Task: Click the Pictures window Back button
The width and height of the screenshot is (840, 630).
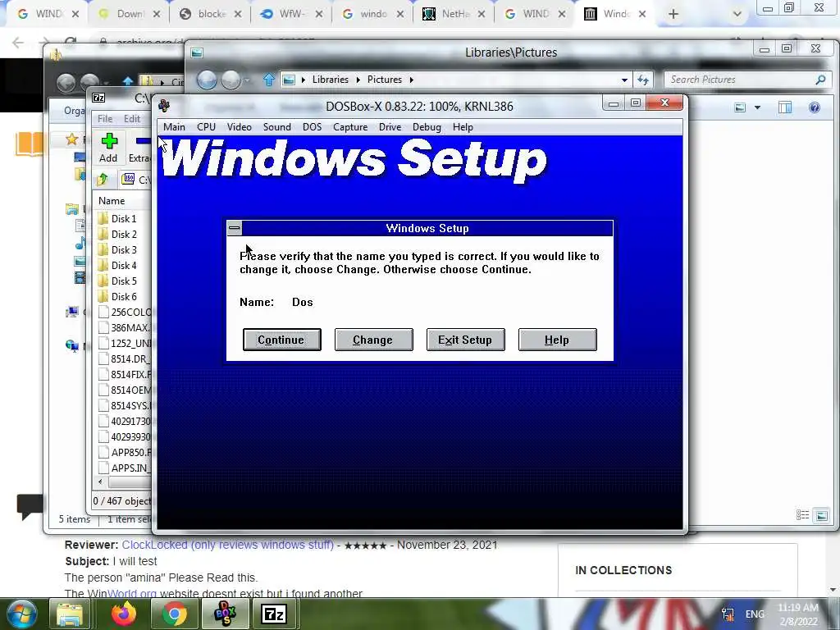Action: 206,80
